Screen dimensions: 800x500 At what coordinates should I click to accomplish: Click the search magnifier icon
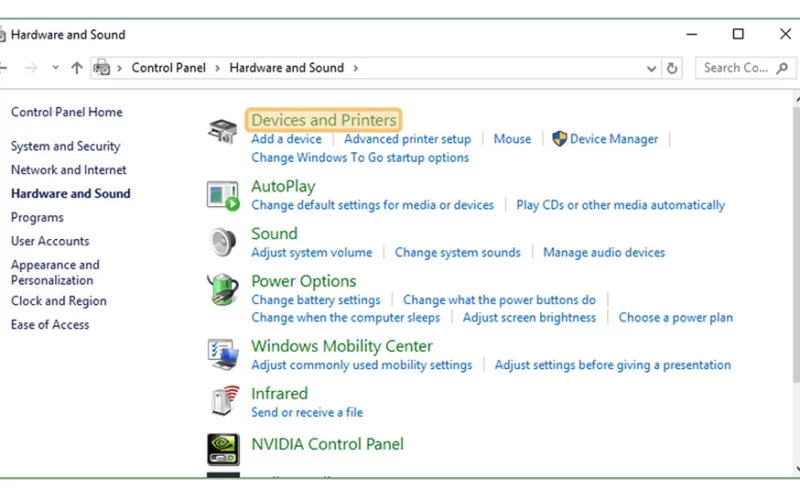[782, 68]
